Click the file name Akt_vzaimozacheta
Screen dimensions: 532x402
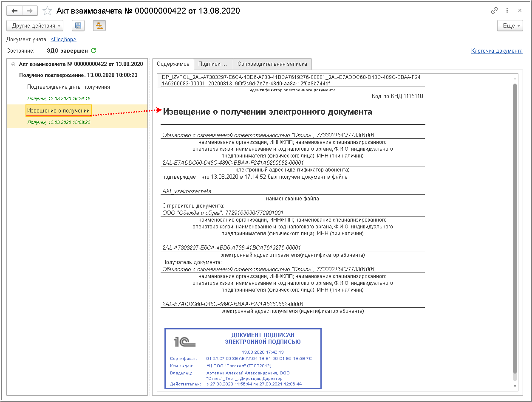click(x=187, y=191)
